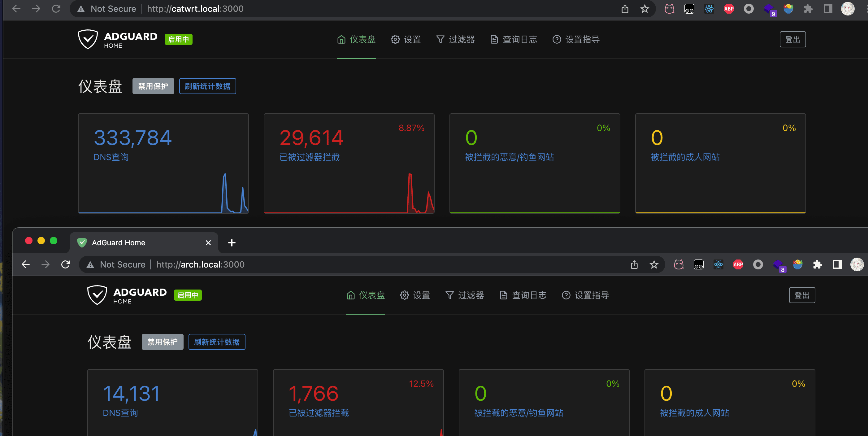Click the AdGuard shield logo in catwrt window
The image size is (868, 436).
pos(88,39)
